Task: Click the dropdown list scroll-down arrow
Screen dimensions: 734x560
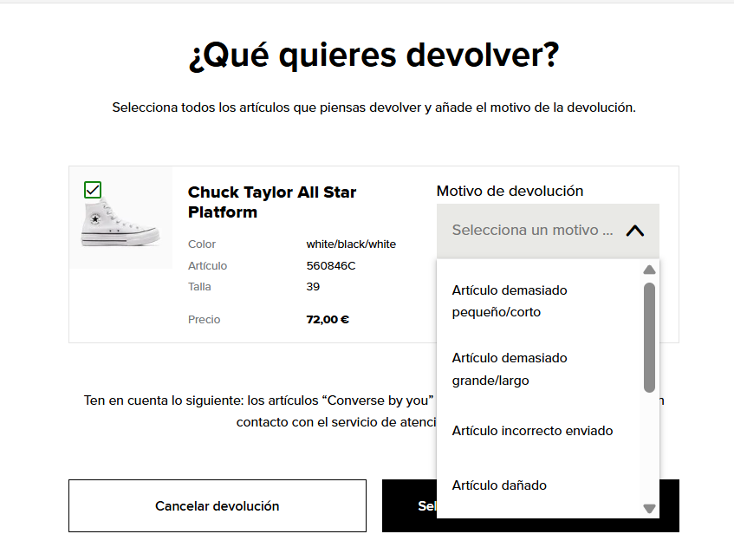Action: tap(649, 509)
